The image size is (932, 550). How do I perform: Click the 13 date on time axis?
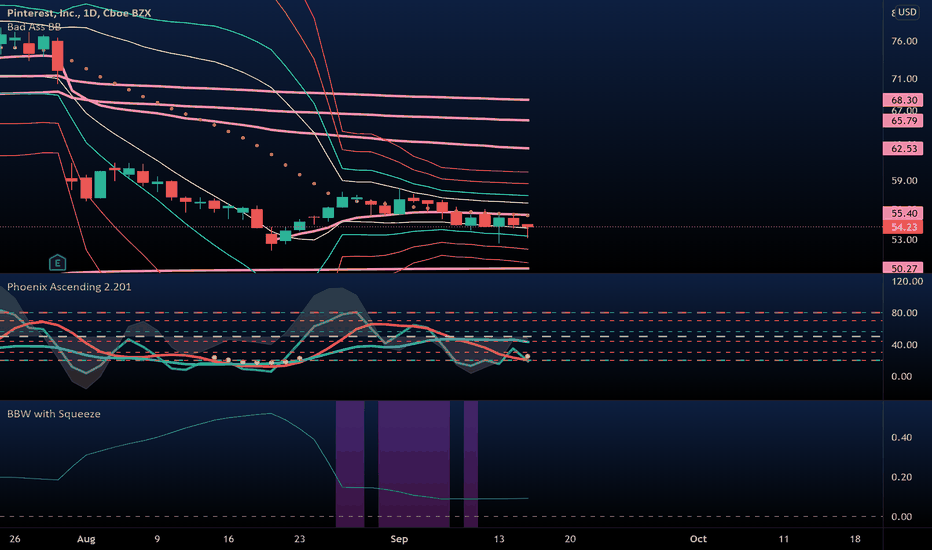(x=499, y=539)
